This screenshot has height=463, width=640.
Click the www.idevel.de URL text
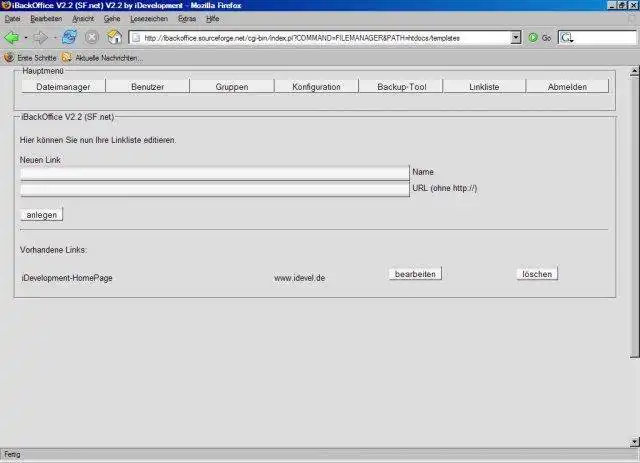[x=299, y=278]
